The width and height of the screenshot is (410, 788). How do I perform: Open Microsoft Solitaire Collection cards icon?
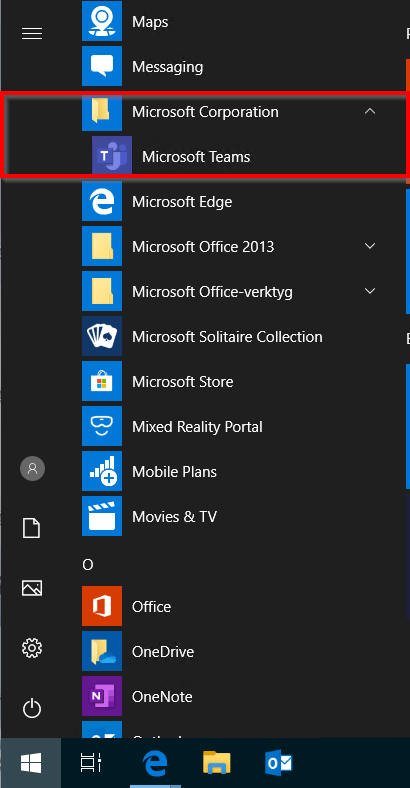click(x=102, y=336)
